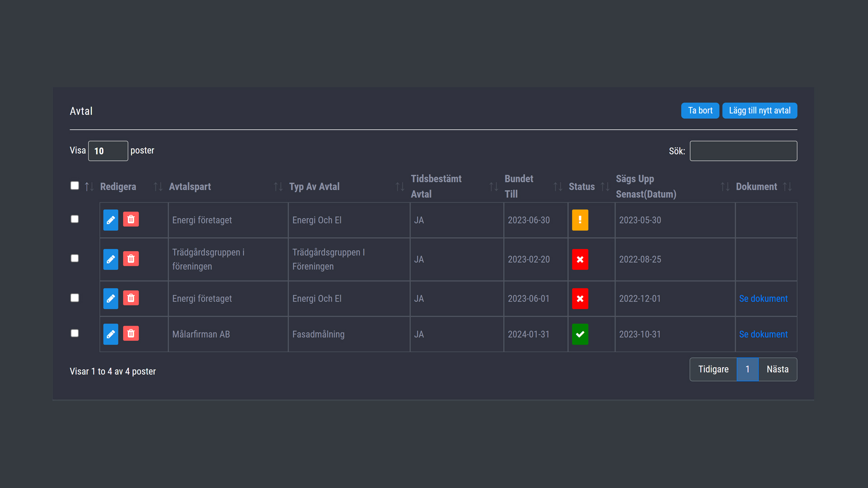Screen dimensions: 868x488
Task: Edit the Trädgårdsgruppen i föreningen contract
Action: tap(111, 259)
